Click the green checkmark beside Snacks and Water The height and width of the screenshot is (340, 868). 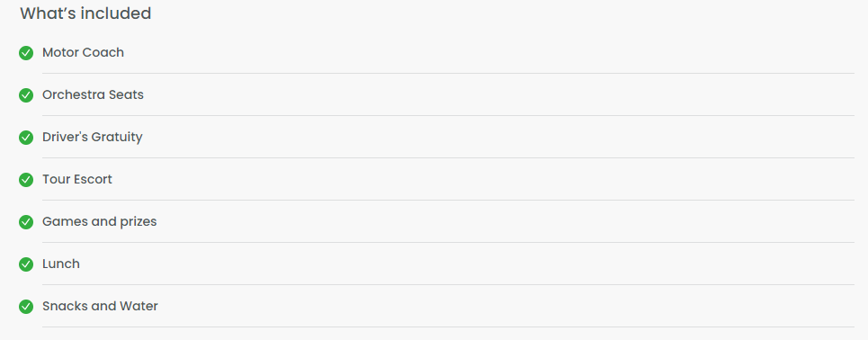click(26, 307)
